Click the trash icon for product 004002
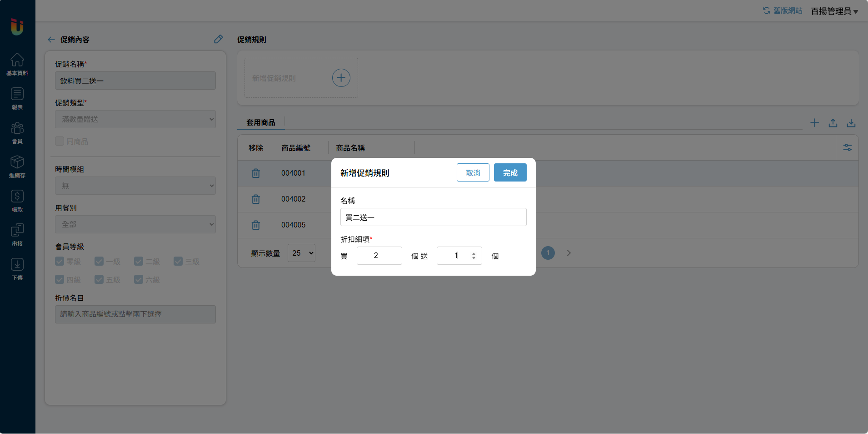Viewport: 868px width, 434px height. pyautogui.click(x=256, y=199)
